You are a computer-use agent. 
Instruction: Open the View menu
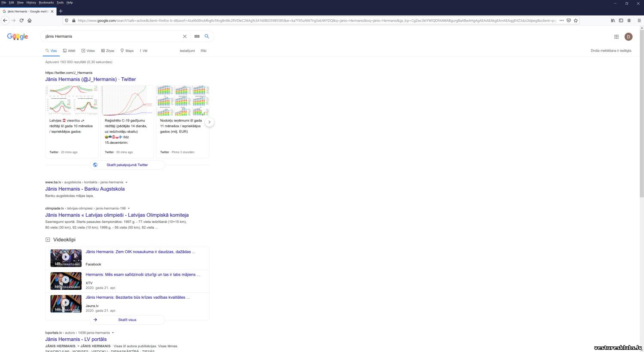(20, 3)
